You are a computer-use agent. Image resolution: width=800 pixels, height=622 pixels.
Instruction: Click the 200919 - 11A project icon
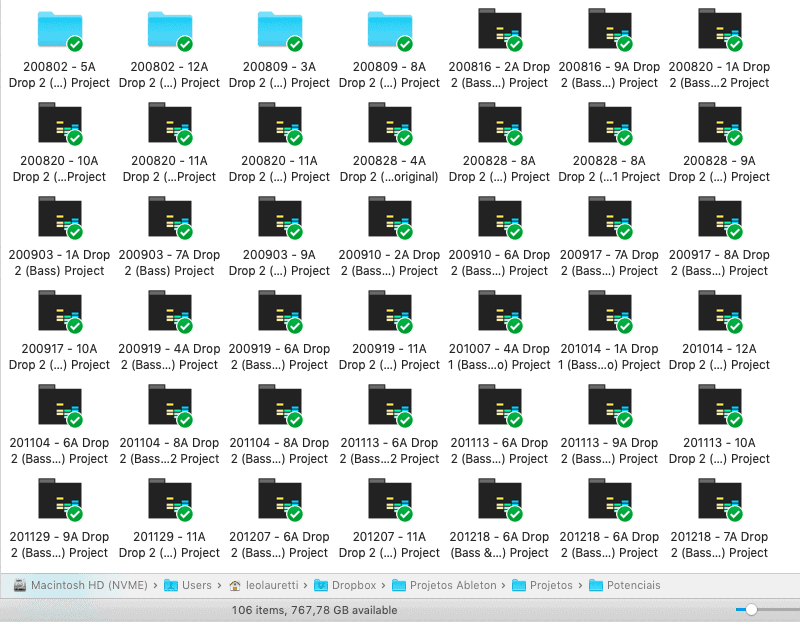(x=389, y=311)
